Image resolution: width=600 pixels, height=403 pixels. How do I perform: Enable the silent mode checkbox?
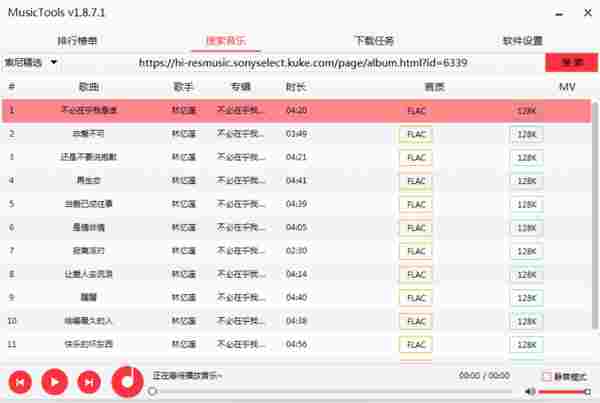coord(547,377)
